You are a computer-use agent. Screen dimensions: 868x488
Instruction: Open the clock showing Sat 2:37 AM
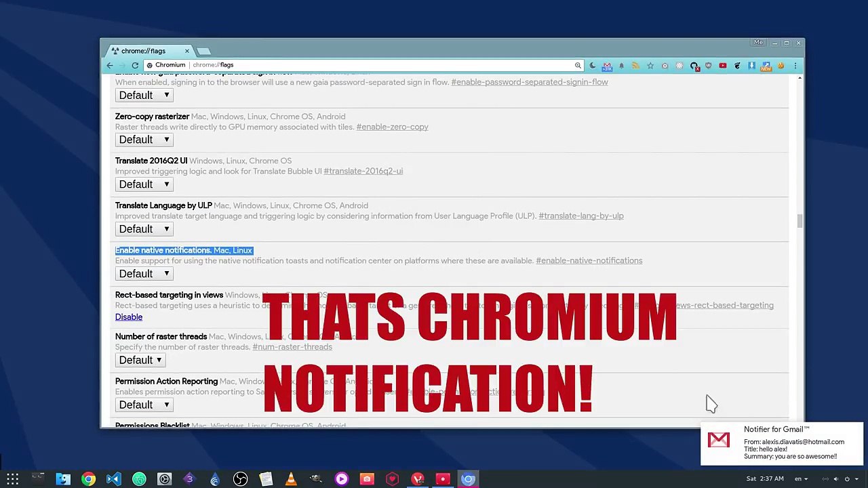[765, 479]
